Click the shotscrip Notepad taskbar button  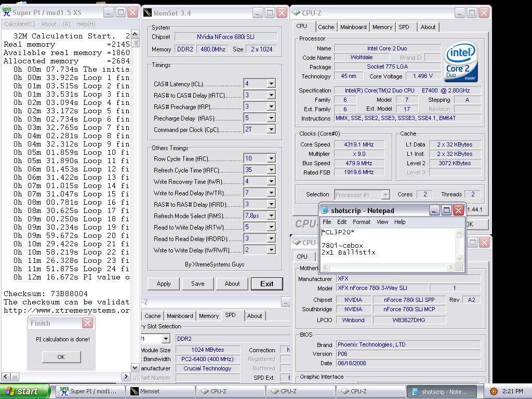pyautogui.click(x=441, y=391)
